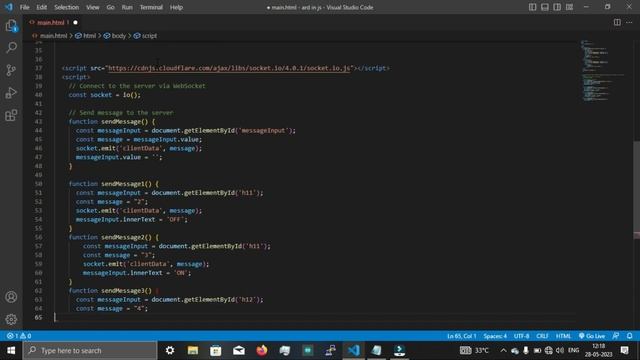The image size is (640, 360).
Task: Click the taskbar clock and date
Action: (599, 350)
